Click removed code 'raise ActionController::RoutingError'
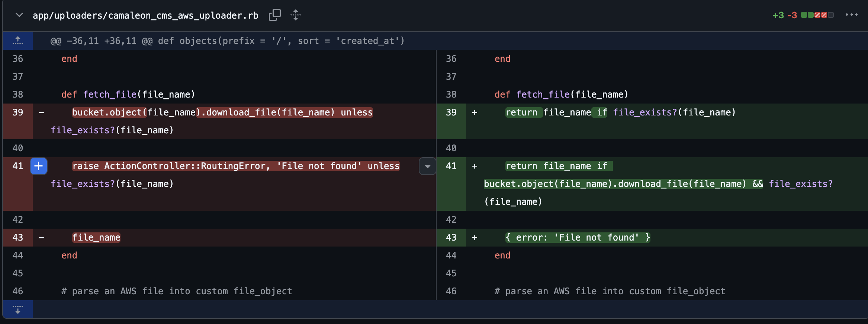The height and width of the screenshot is (324, 868). click(x=169, y=166)
